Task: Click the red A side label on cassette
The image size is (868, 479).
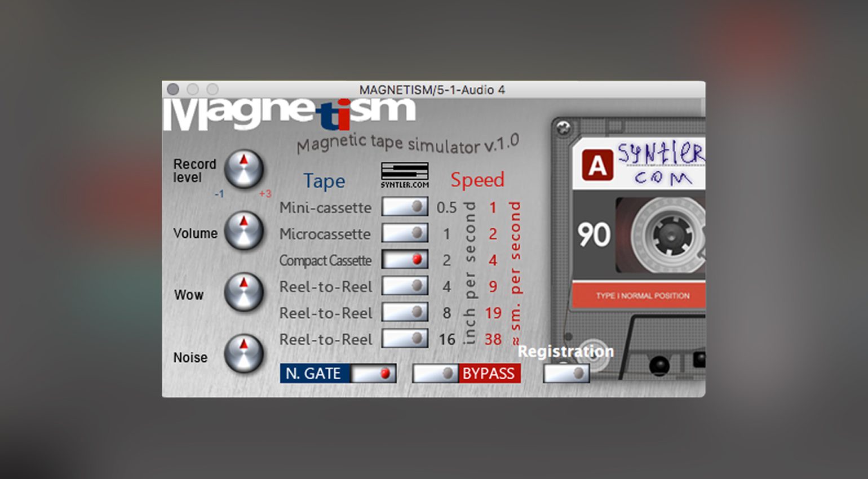Action: click(x=597, y=165)
